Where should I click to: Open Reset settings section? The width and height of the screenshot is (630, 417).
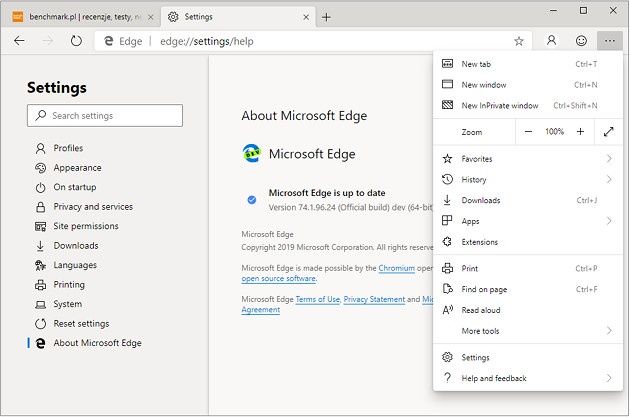click(81, 324)
